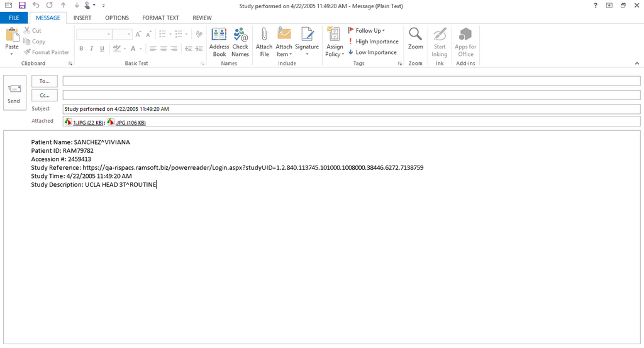The height and width of the screenshot is (348, 644).
Task: Toggle Low Importance tag
Action: pyautogui.click(x=372, y=52)
